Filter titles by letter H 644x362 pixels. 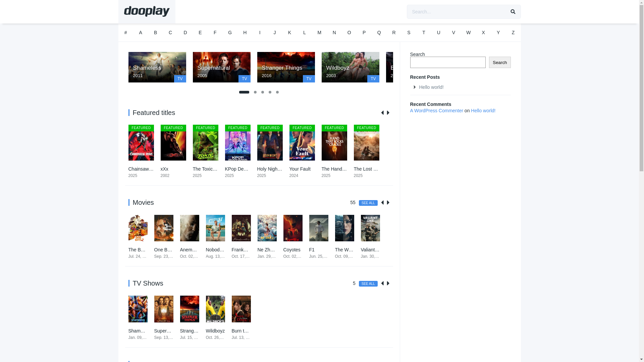(x=245, y=33)
